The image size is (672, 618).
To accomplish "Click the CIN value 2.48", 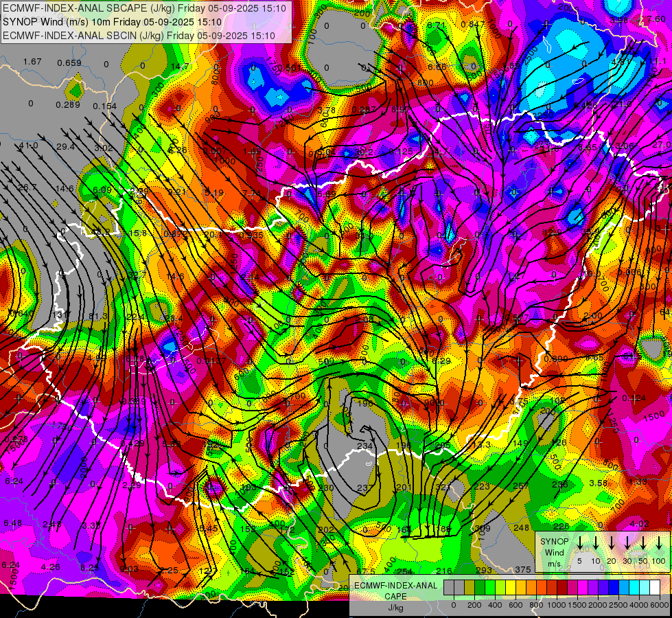I will click(52, 524).
